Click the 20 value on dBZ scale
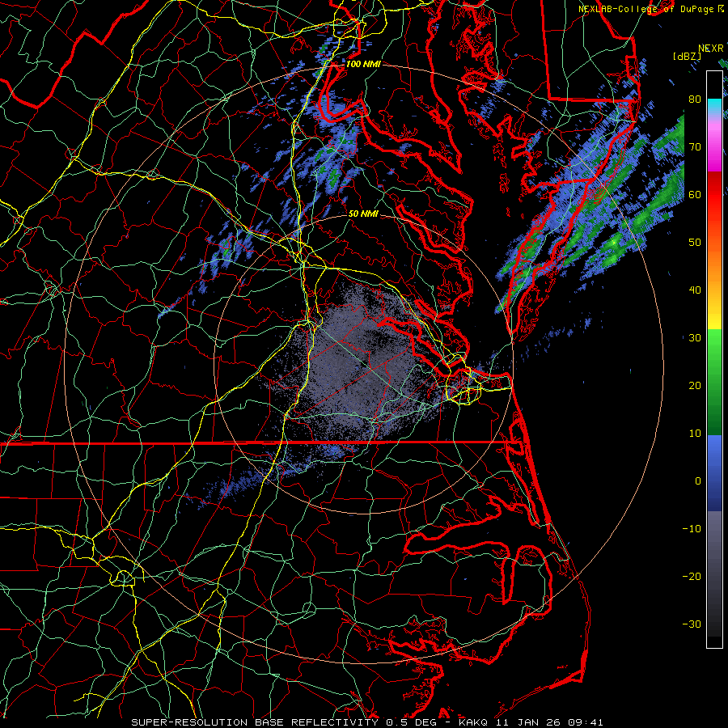The image size is (728, 728). coord(695,386)
